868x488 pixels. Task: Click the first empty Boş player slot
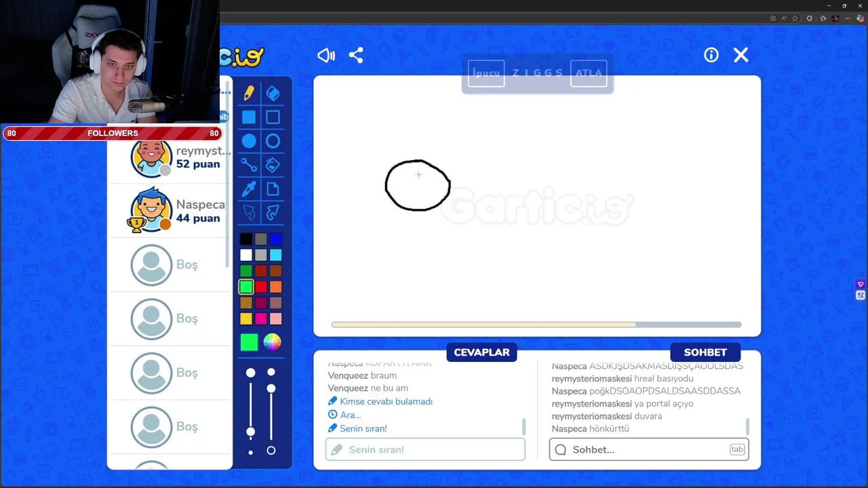tap(170, 265)
